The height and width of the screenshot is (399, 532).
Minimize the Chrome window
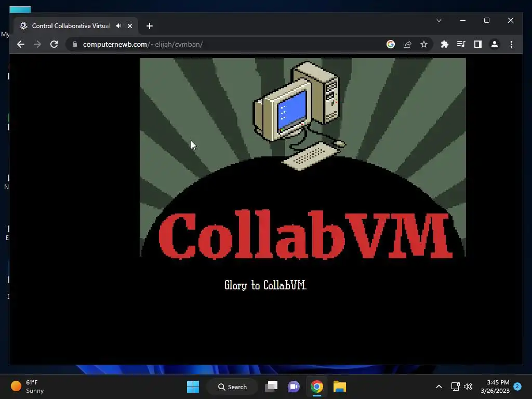pos(463,20)
